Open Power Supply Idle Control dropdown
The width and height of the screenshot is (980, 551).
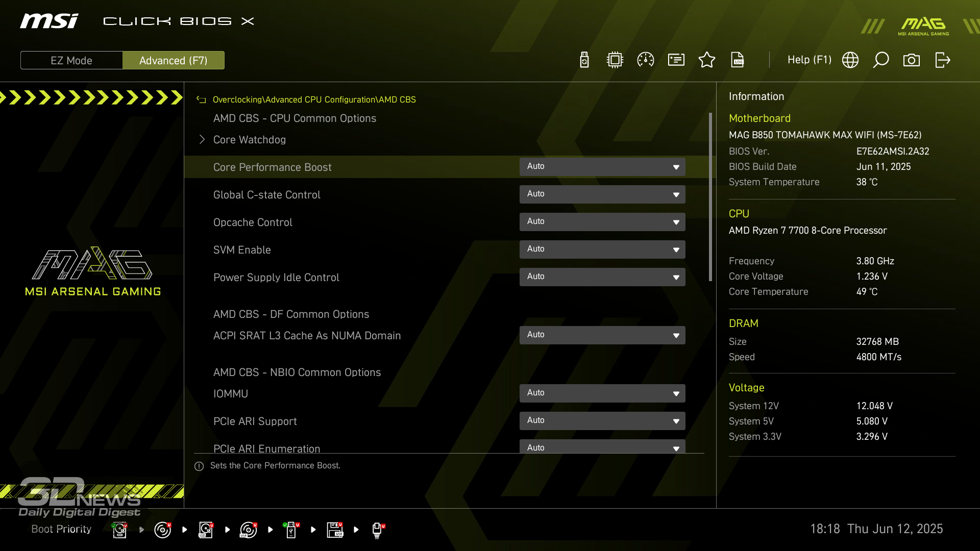pyautogui.click(x=602, y=277)
